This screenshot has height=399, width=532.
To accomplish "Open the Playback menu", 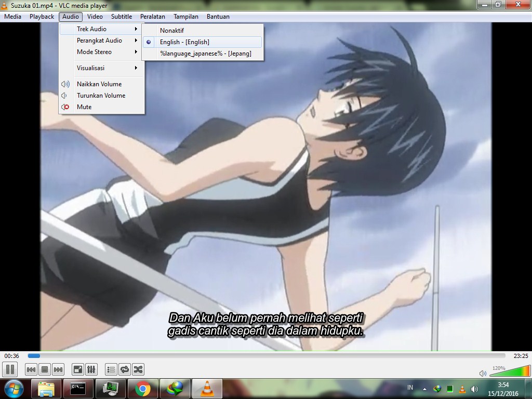I will 42,17.
